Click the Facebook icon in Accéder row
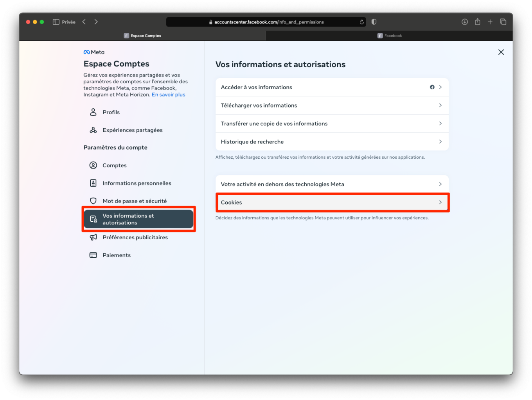The image size is (532, 400). (432, 87)
